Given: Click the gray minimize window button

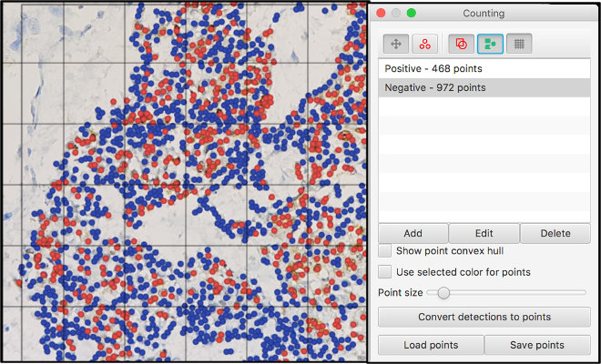Looking at the screenshot, I should (x=396, y=14).
